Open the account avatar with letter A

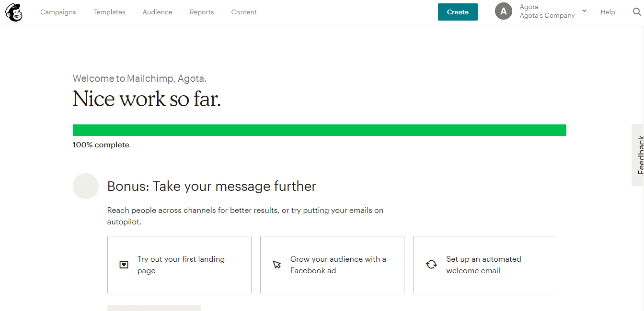point(503,11)
